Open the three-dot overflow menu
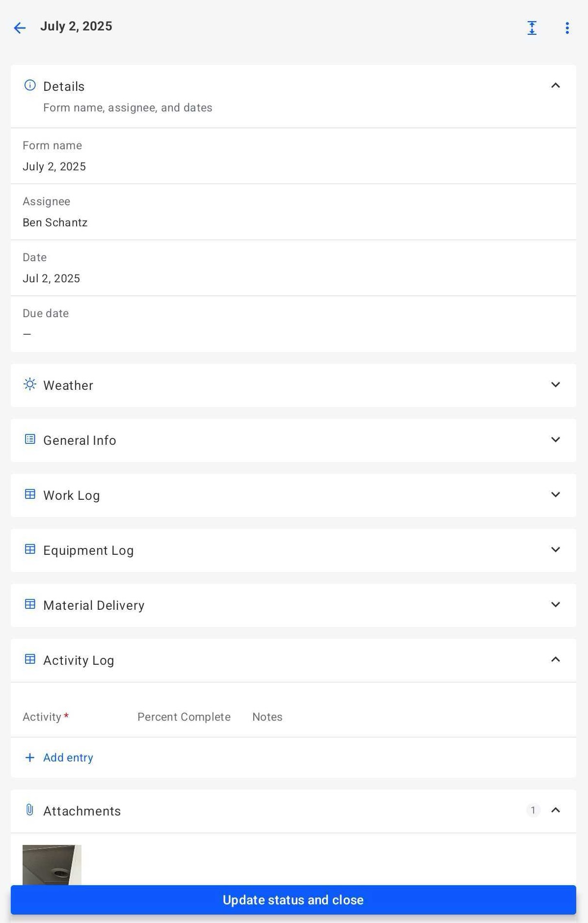The height and width of the screenshot is (923, 588). point(567,28)
